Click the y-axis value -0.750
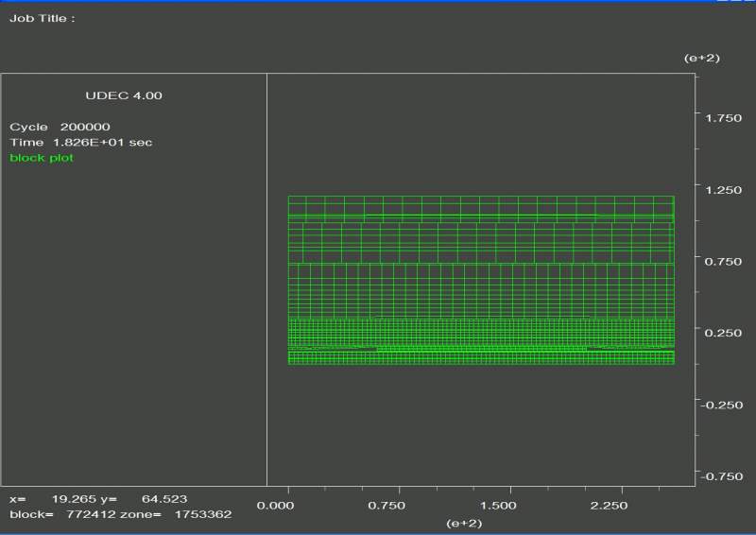The image size is (756, 535). 722,476
